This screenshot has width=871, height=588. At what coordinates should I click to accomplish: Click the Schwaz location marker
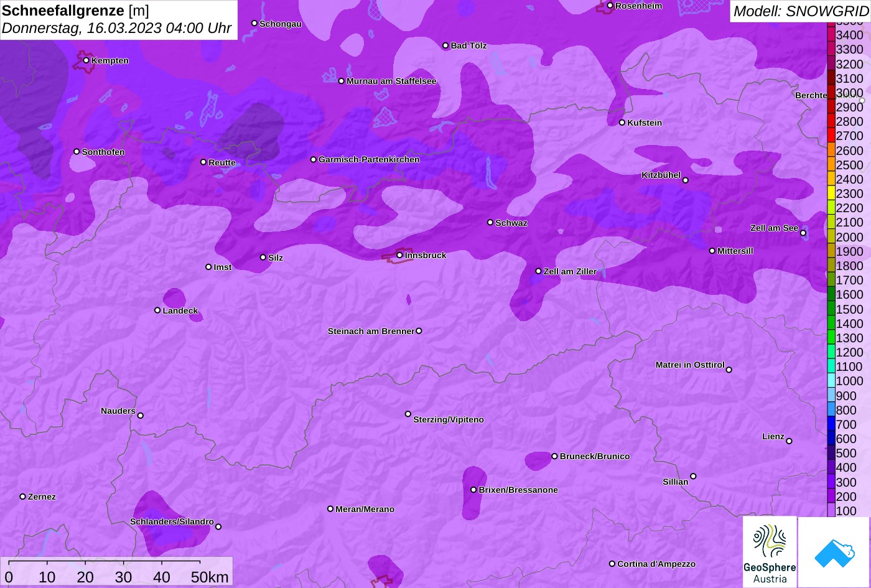click(x=490, y=222)
